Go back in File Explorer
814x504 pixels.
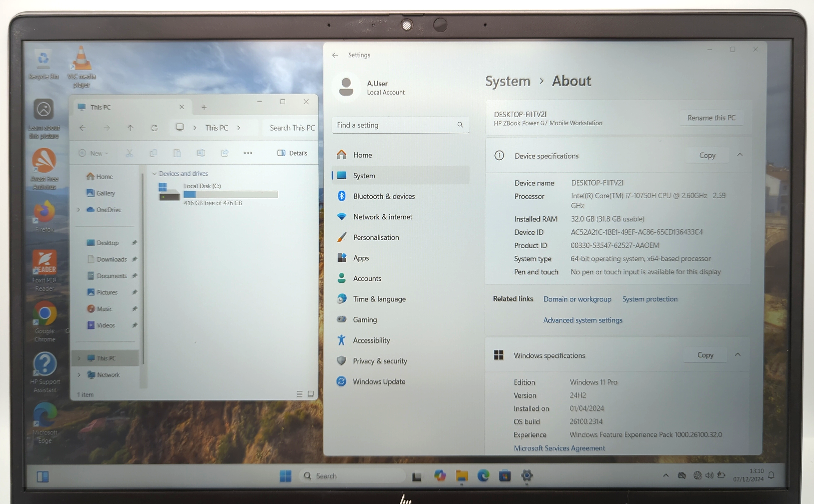[83, 128]
